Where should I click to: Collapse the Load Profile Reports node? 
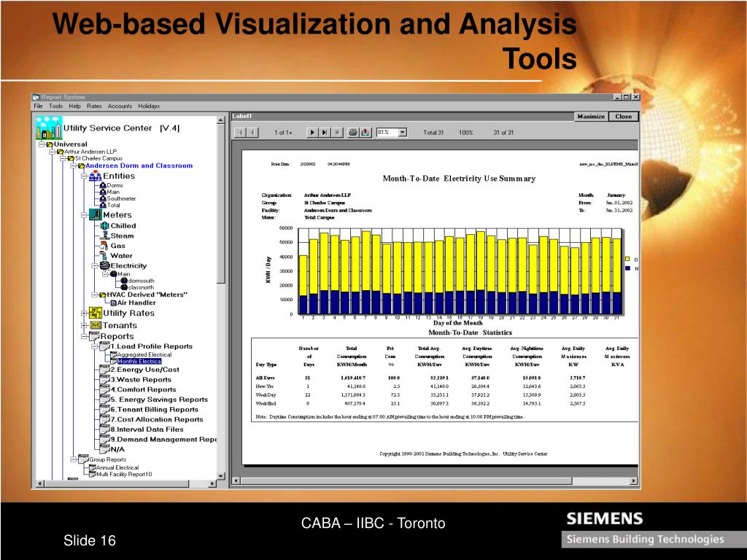pos(94,346)
